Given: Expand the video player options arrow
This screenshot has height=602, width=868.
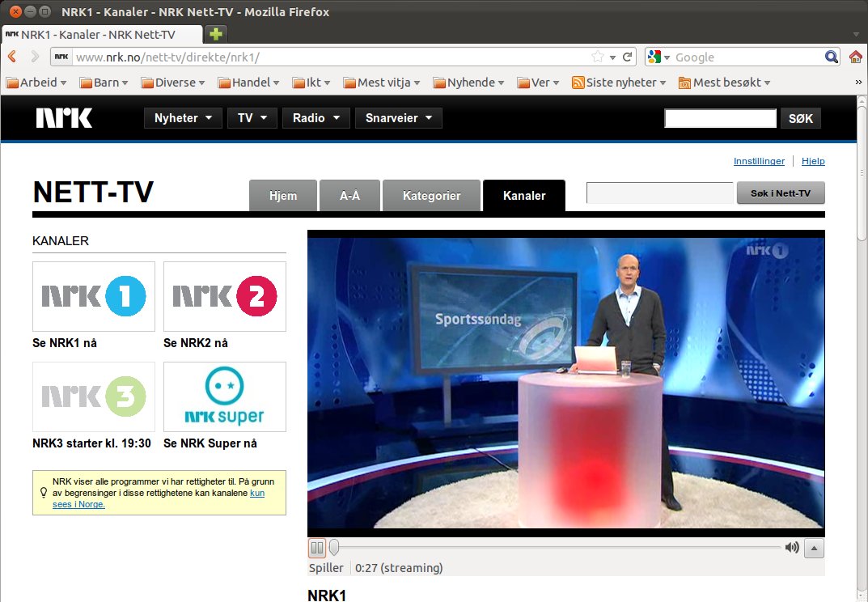Looking at the screenshot, I should (x=815, y=548).
